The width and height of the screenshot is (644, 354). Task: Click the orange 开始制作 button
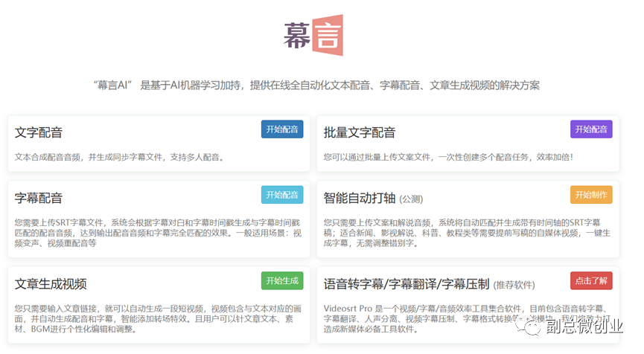[591, 195]
